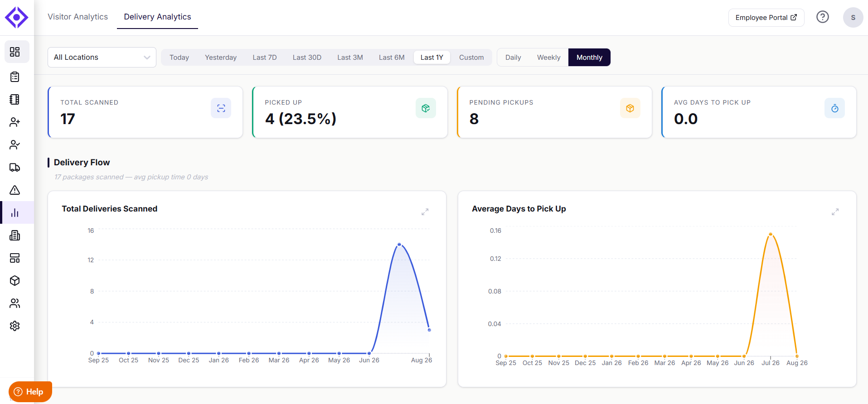The width and height of the screenshot is (868, 404).
Task: Open the Employee Portal link
Action: pyautogui.click(x=766, y=18)
